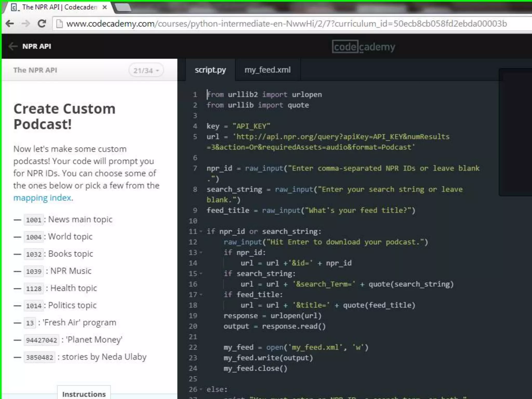Image resolution: width=532 pixels, height=399 pixels.
Task: Click the key = "API_KEY" line
Action: tap(238, 126)
